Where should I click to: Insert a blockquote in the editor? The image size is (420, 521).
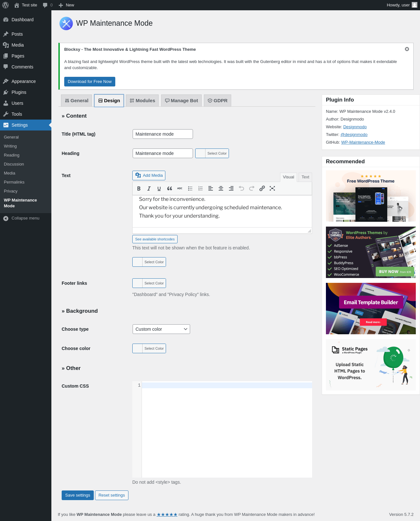point(170,189)
